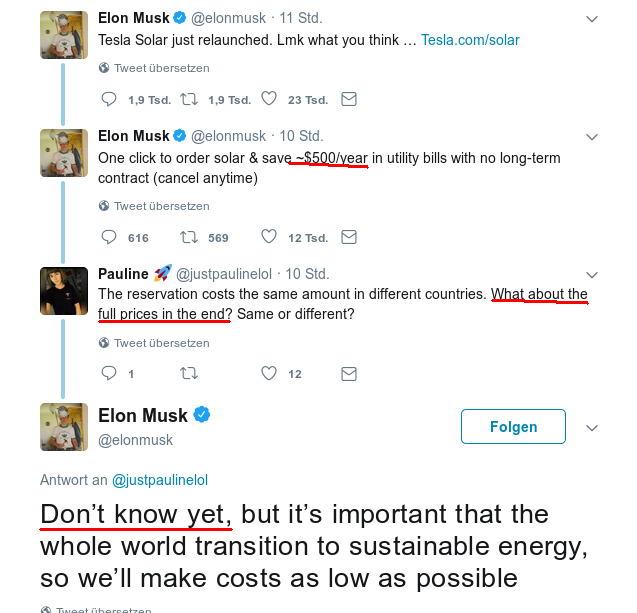Open dropdown on Pauline's tweet
The height and width of the screenshot is (613, 637).
coord(592,274)
